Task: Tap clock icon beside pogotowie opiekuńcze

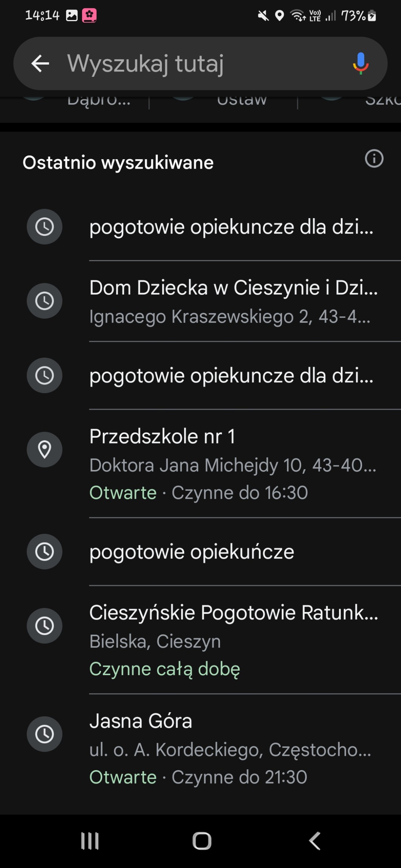Action: click(x=45, y=552)
